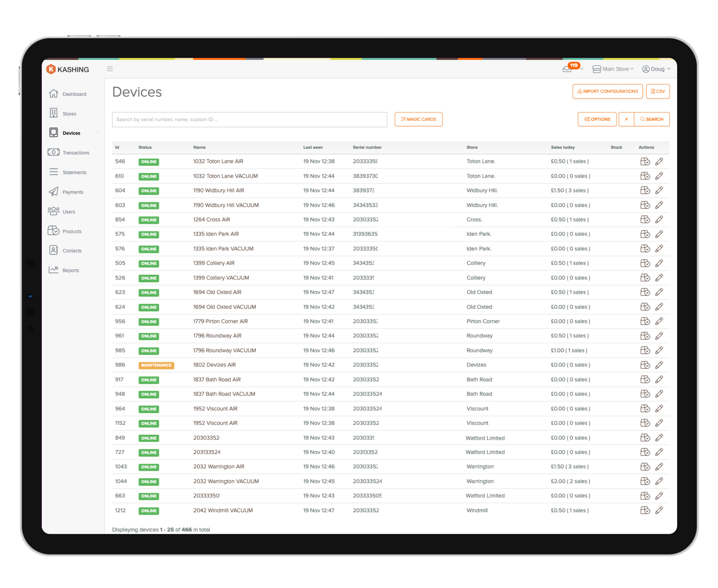The height and width of the screenshot is (588, 718).
Task: Click the ONLINE status badge for device 546
Action: point(149,162)
